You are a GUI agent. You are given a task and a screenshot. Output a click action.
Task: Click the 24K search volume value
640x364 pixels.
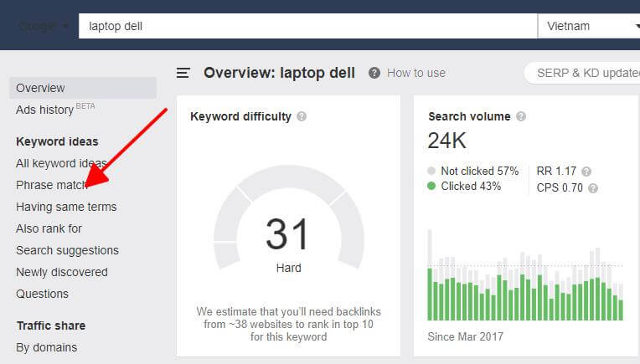click(447, 141)
